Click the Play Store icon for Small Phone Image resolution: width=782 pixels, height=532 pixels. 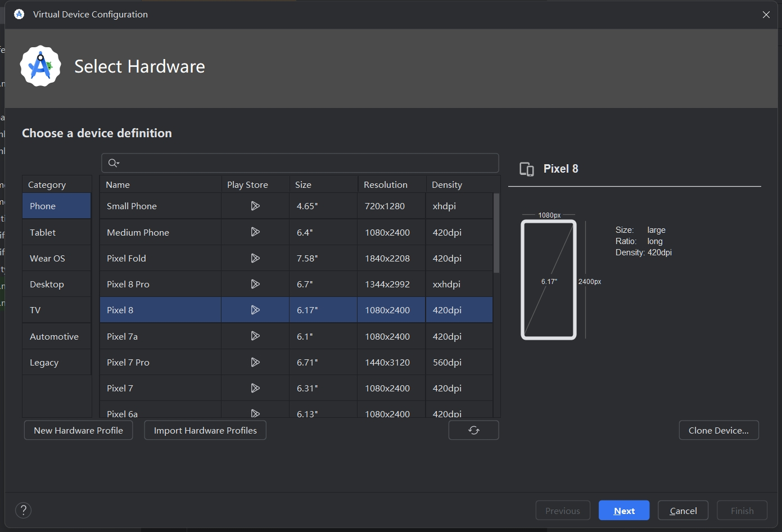255,206
